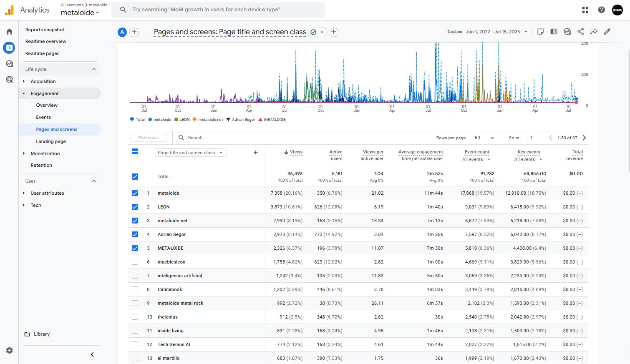The width and height of the screenshot is (630, 364).
Task: Share this report icon
Action: [580, 32]
